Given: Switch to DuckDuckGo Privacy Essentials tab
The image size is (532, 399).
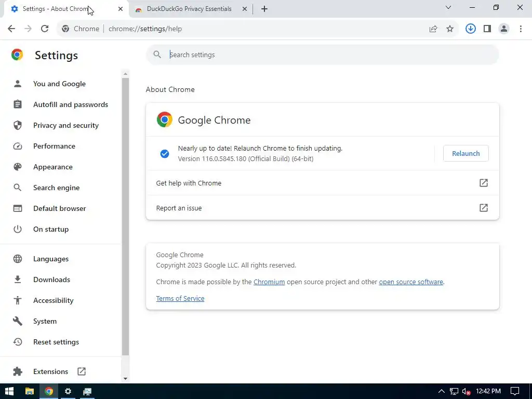Looking at the screenshot, I should pos(189,9).
